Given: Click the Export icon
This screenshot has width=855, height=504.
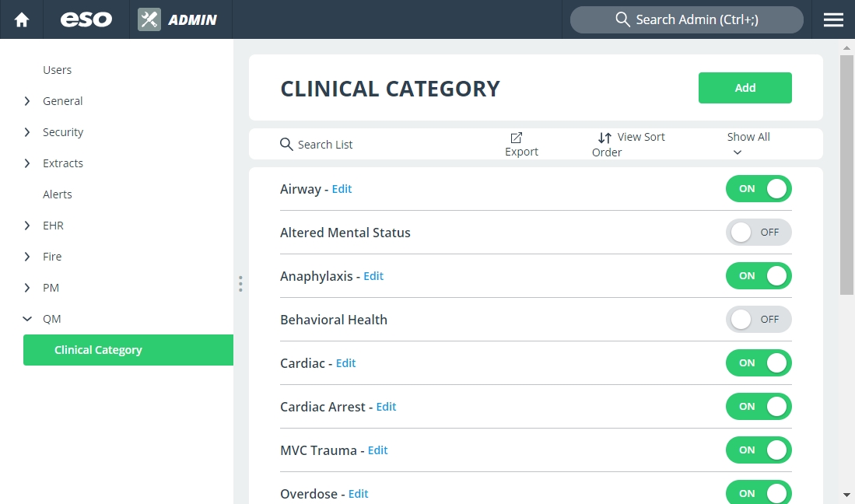Looking at the screenshot, I should 517,138.
